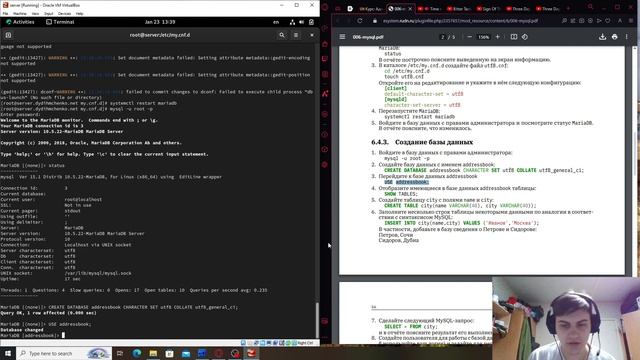This screenshot has height=360, width=640.
Task: Zoom in the PDF with plus button
Action: [498, 37]
